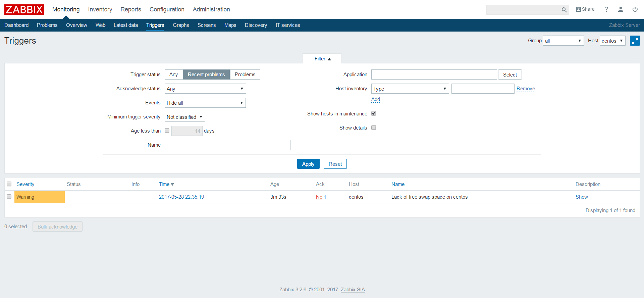The image size is (644, 298).
Task: Click Remove host inventory link
Action: (x=526, y=89)
